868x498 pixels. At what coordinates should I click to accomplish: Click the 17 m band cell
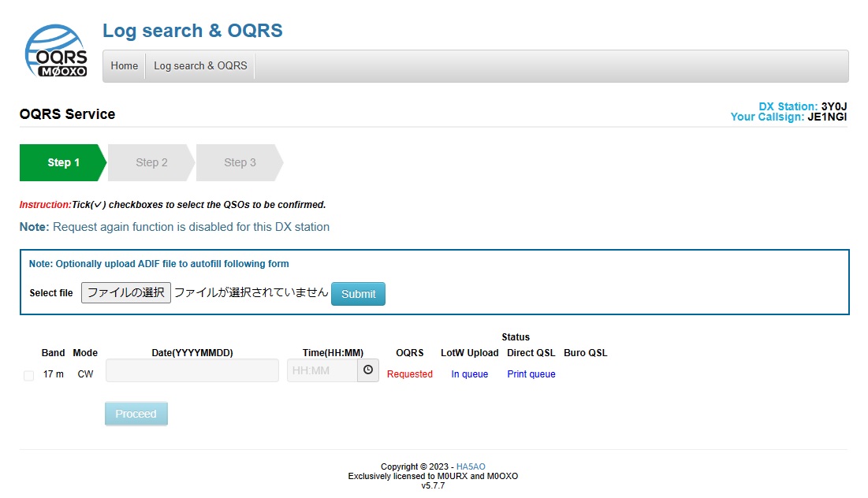pos(53,374)
